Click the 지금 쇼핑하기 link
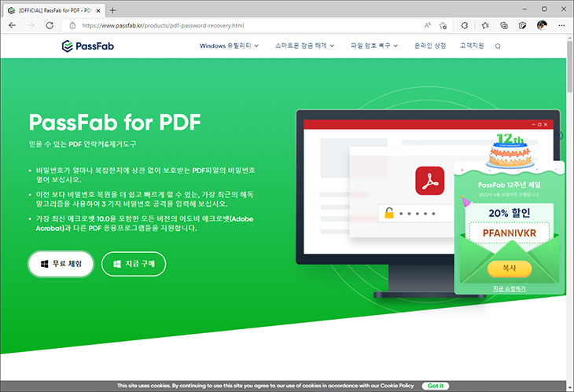The width and height of the screenshot is (574, 392). 510,288
